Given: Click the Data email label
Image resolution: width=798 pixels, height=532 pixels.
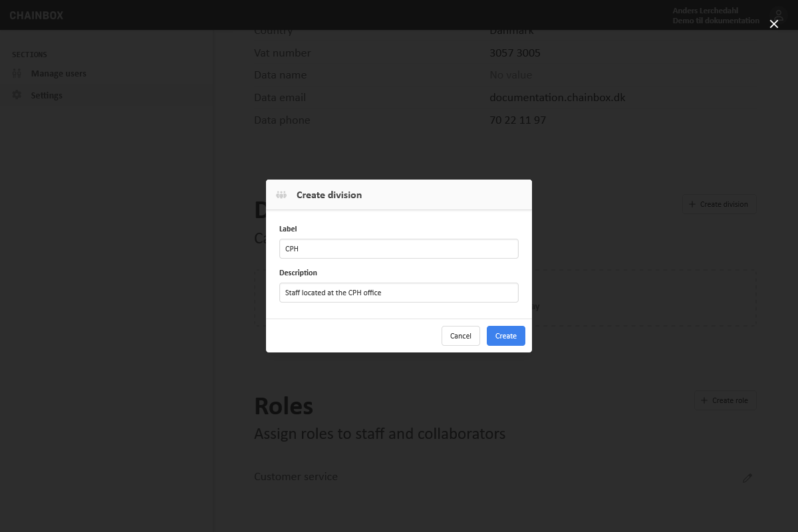Looking at the screenshot, I should 280,97.
